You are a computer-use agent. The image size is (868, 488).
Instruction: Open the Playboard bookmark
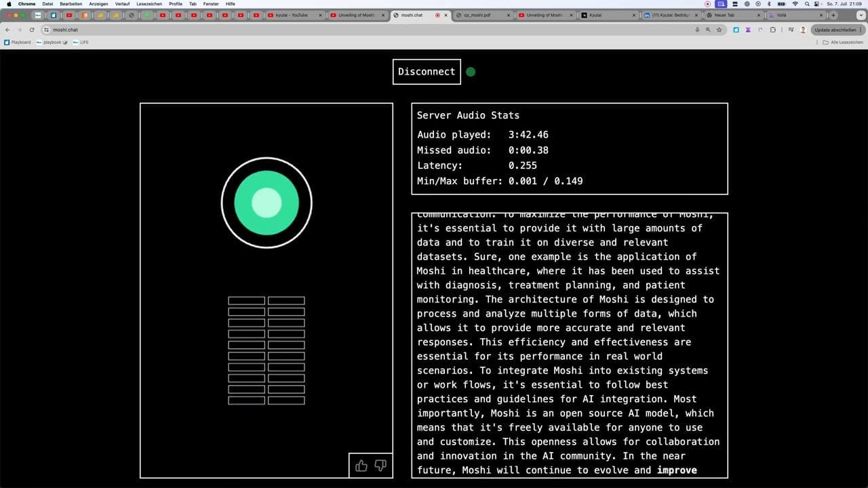(x=18, y=42)
